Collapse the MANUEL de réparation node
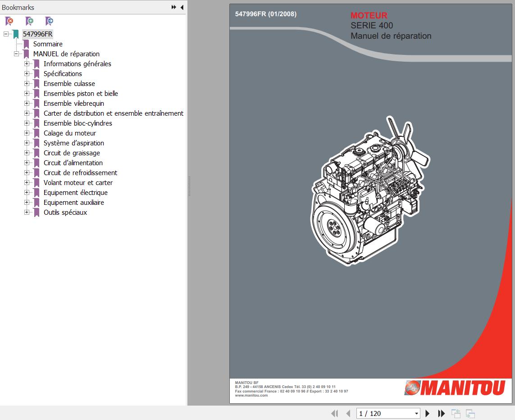515x420 pixels. pos(16,54)
